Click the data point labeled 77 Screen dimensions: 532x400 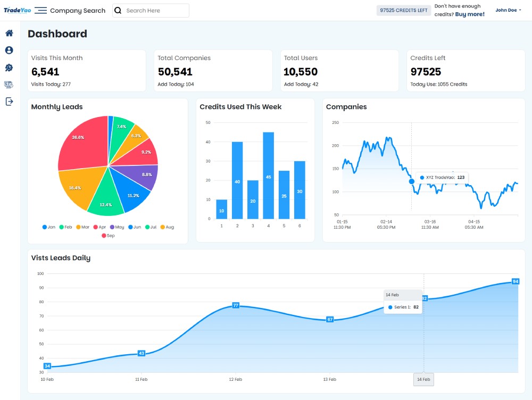(236, 305)
